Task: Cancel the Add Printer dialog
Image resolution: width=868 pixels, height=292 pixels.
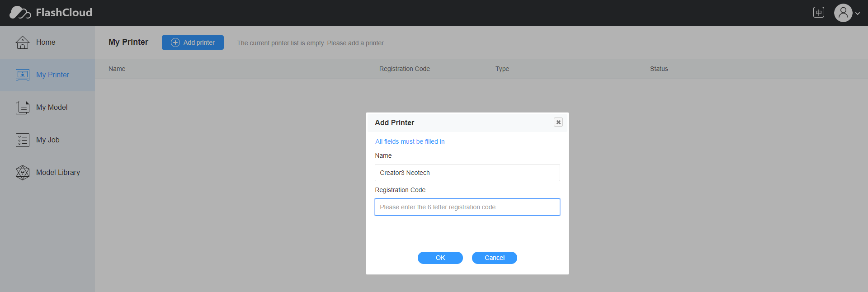Action: [x=494, y=258]
